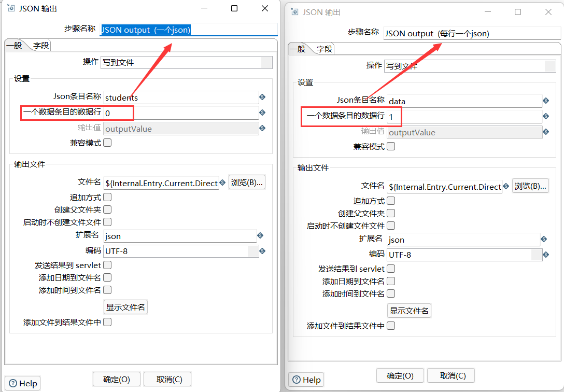
Task: Click the left window title bar app icon
Action: point(11,8)
